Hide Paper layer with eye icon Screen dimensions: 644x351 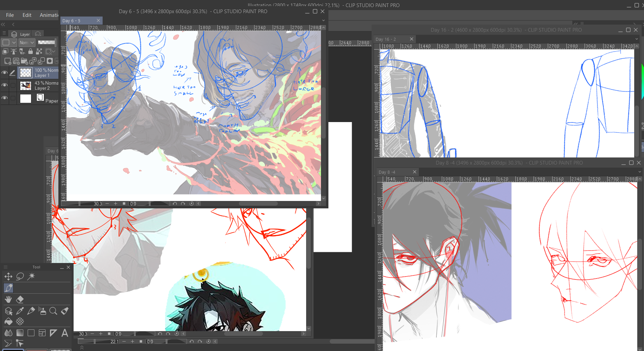pos(4,98)
